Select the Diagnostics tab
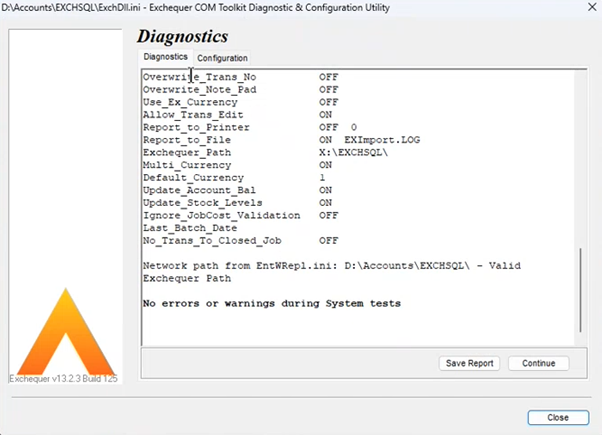This screenshot has width=602, height=435. point(165,57)
